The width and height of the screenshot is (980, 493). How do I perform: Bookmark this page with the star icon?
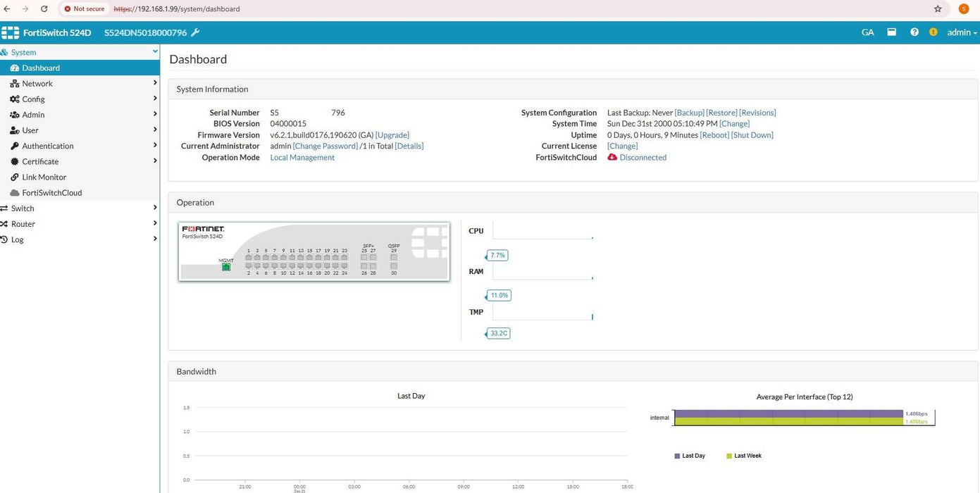point(938,9)
